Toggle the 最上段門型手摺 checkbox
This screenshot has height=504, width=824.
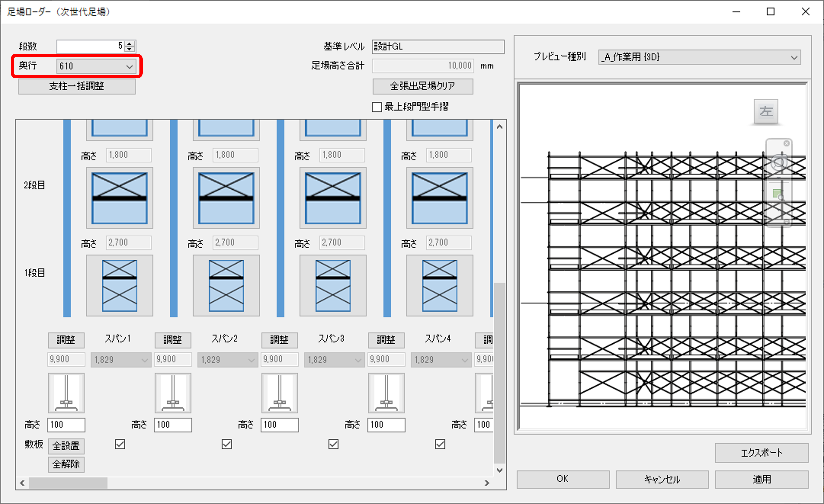377,107
